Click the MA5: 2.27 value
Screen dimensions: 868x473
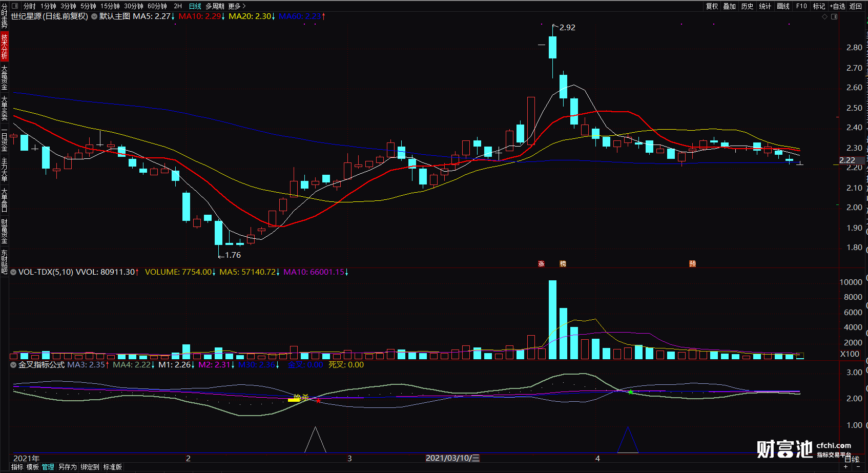pyautogui.click(x=152, y=16)
